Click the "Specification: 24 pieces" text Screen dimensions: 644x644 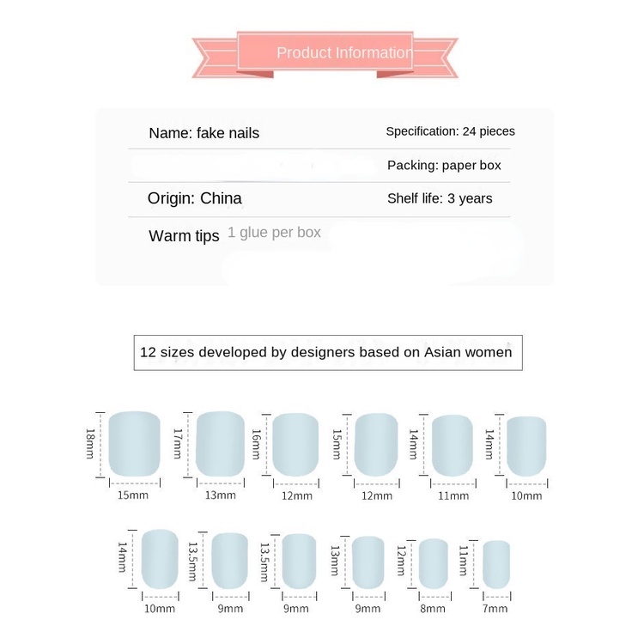pyautogui.click(x=450, y=131)
